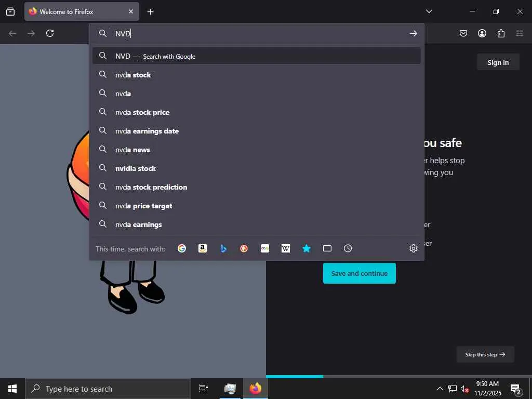Screen dimensions: 532x399
Task: Choose the 'nvda earnings' suggestion
Action: click(x=257, y=224)
